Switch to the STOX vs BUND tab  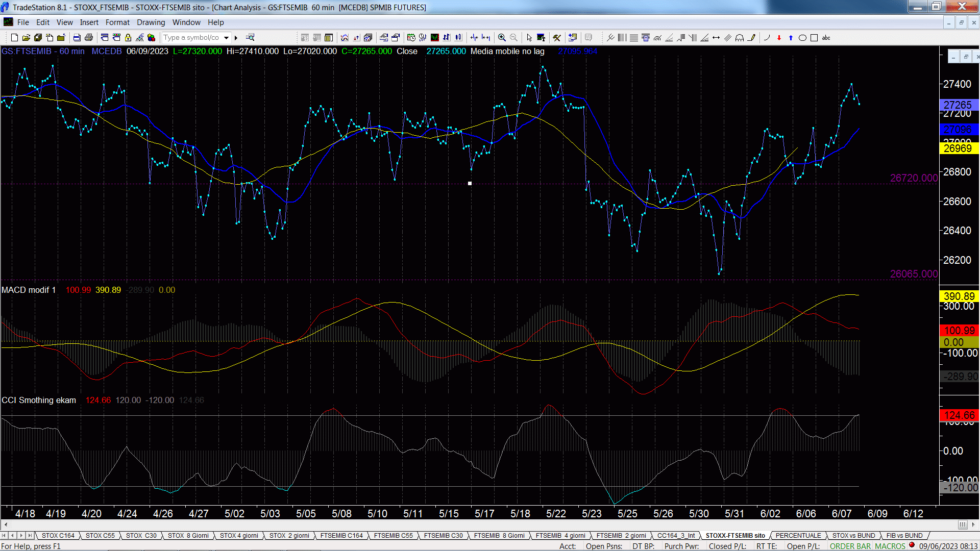point(853,535)
